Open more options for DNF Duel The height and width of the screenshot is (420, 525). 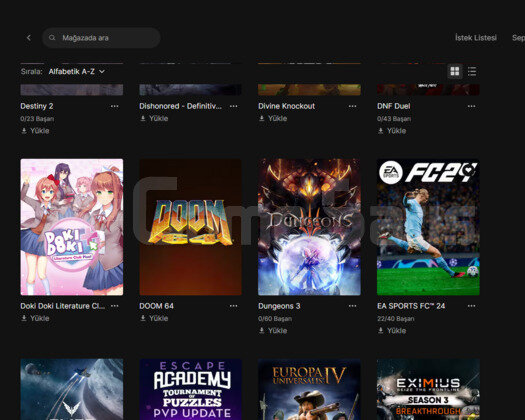pos(471,106)
